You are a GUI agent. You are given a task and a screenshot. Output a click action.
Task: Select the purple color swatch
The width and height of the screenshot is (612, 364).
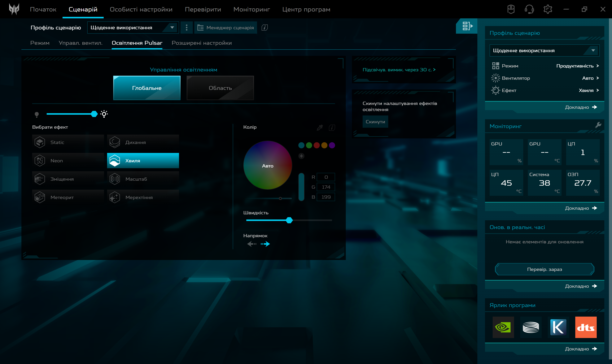pos(332,145)
